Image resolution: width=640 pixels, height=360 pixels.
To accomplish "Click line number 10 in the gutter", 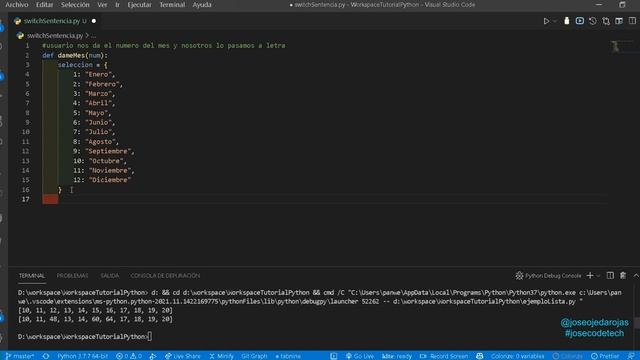I will [26, 132].
